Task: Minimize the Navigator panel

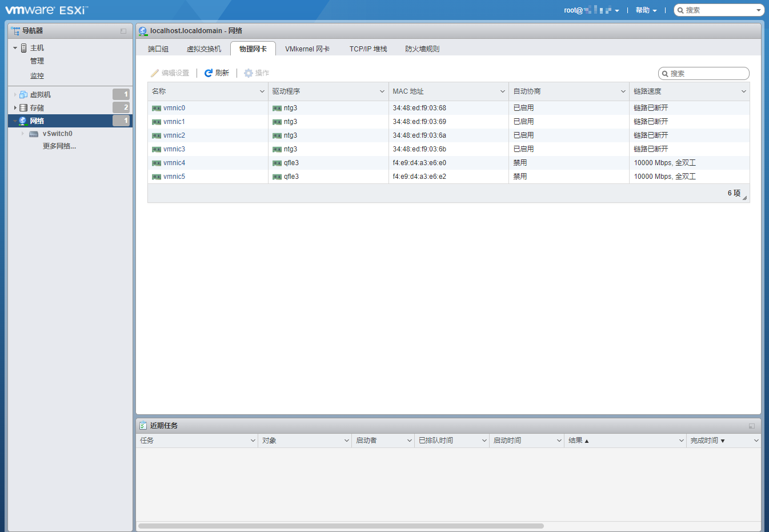Action: point(123,31)
